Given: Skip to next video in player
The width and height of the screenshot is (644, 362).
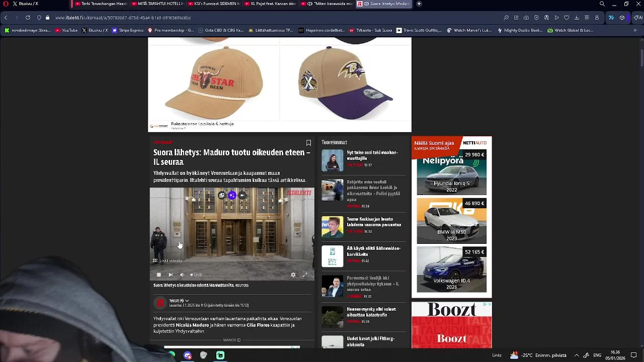Looking at the screenshot, I should tap(171, 275).
